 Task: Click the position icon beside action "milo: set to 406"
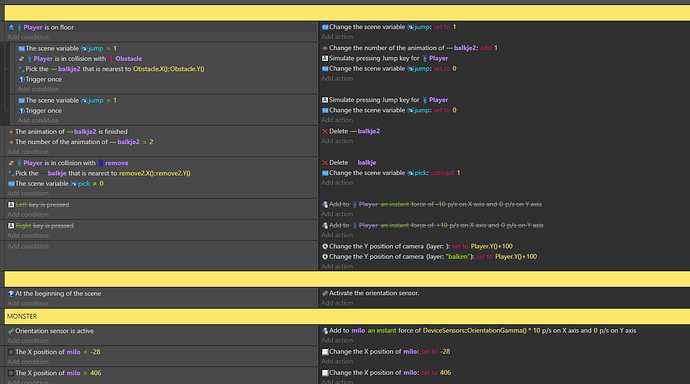click(325, 373)
